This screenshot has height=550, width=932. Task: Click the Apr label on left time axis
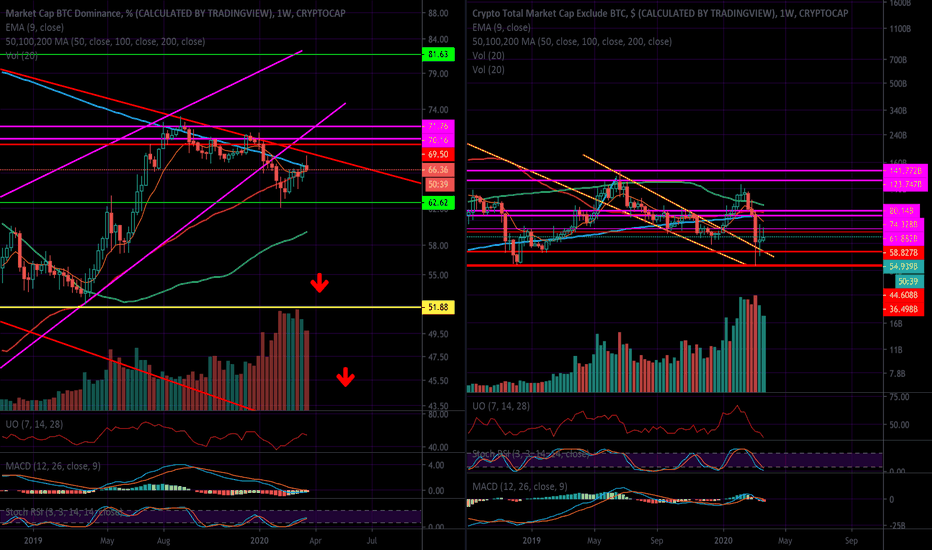point(315,540)
